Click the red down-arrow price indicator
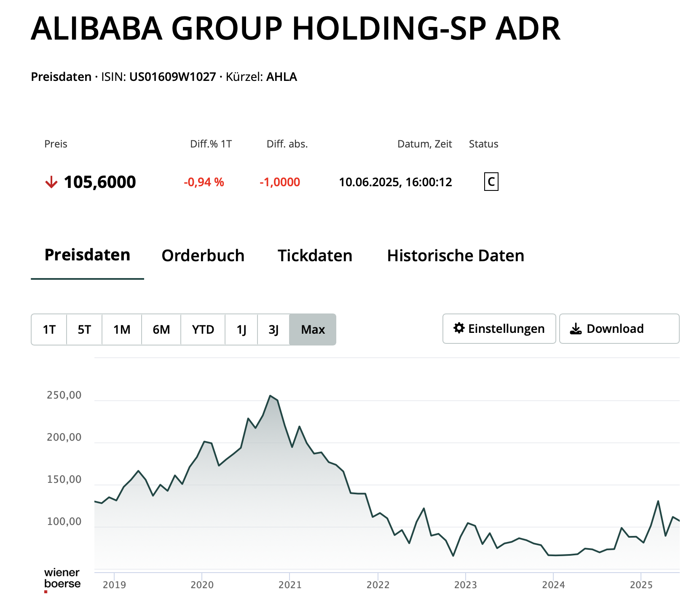This screenshot has width=697, height=616. click(x=51, y=182)
